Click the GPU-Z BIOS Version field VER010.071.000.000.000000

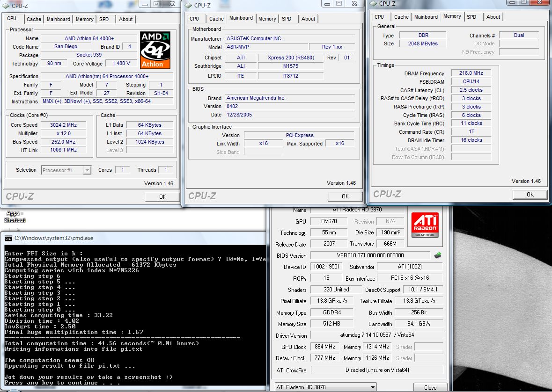(370, 255)
